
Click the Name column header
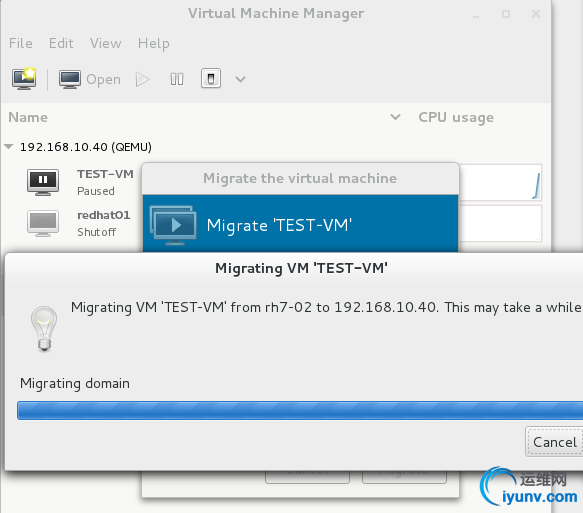[x=28, y=117]
